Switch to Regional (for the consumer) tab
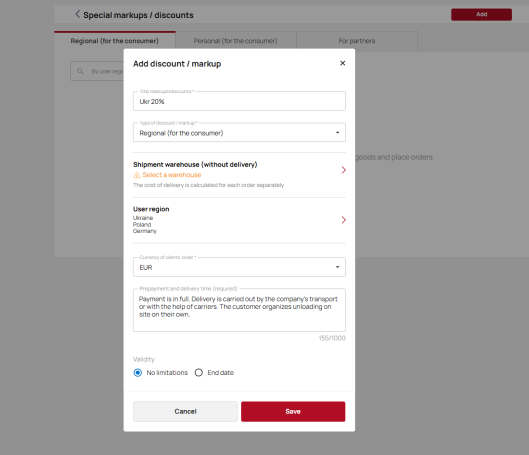This screenshot has height=455, width=529. click(x=115, y=41)
